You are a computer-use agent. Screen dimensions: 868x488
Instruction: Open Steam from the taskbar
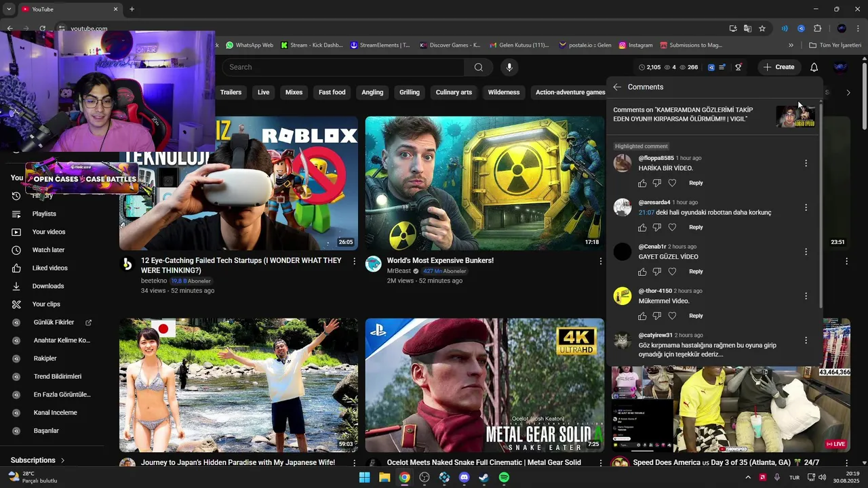tap(484, 477)
